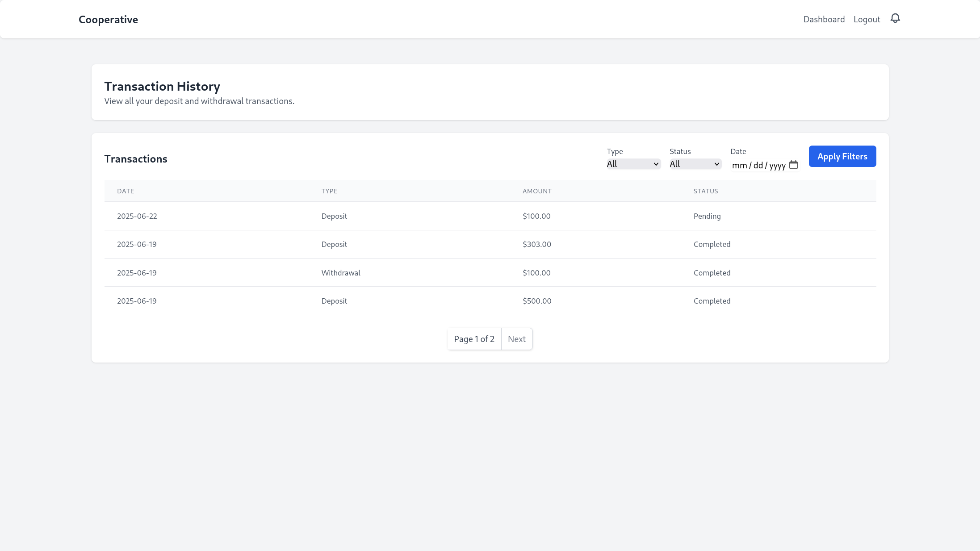Click the notification bell icon
Screen dimensions: 980x551
pos(895,18)
